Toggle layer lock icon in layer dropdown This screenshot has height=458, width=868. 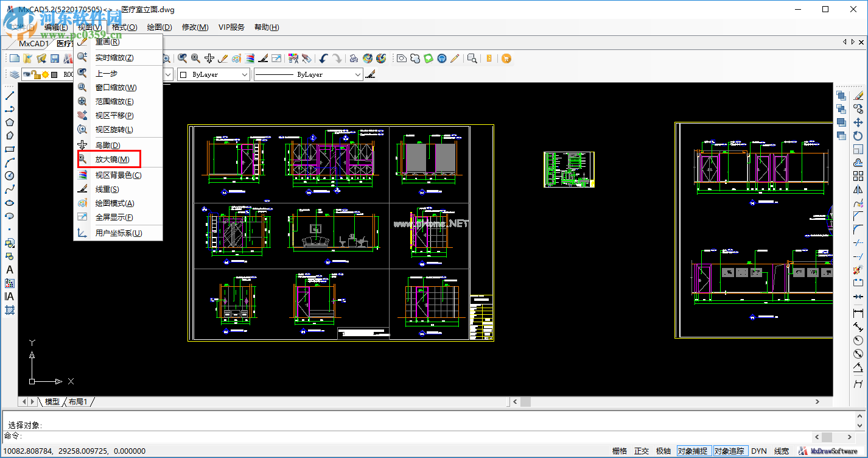pyautogui.click(x=36, y=74)
